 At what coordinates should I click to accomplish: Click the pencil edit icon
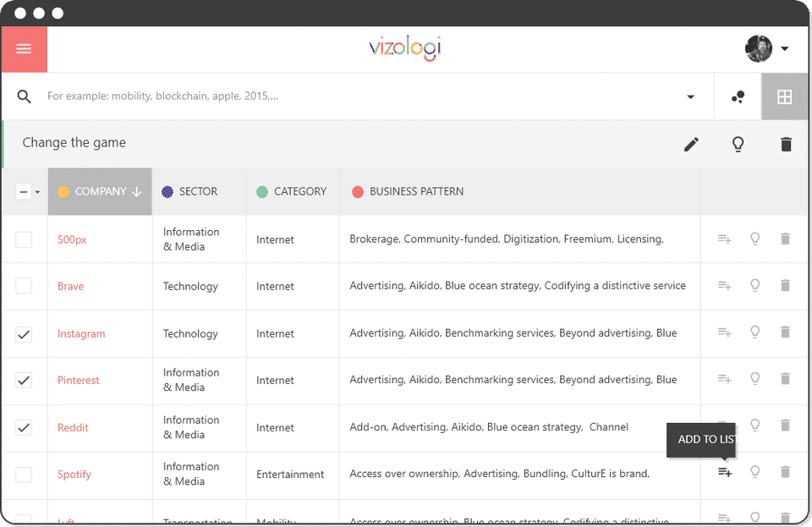click(x=691, y=145)
